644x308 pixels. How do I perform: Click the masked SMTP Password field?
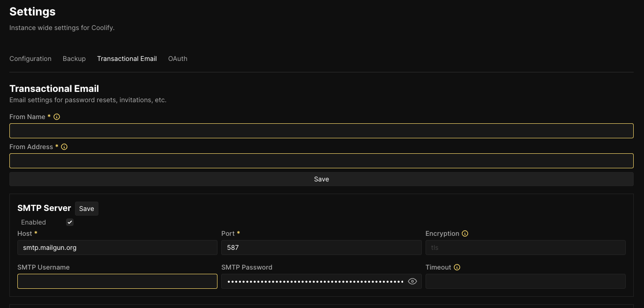click(313, 281)
